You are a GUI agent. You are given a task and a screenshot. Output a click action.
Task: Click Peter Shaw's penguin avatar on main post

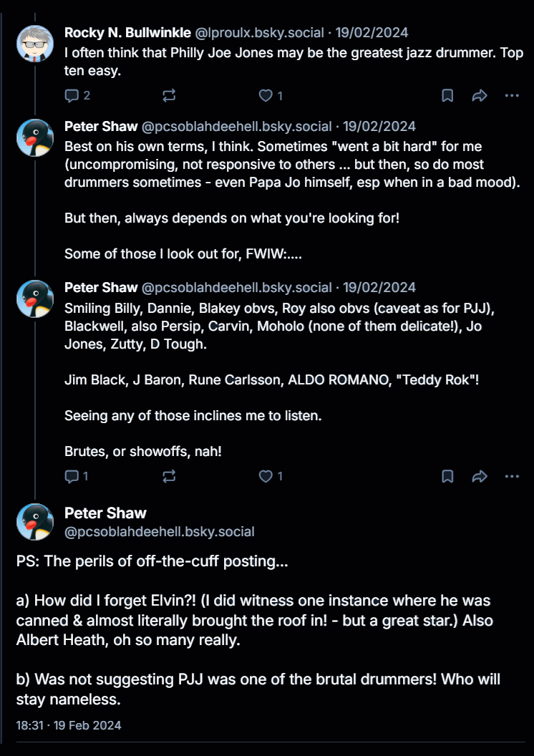tap(35, 522)
